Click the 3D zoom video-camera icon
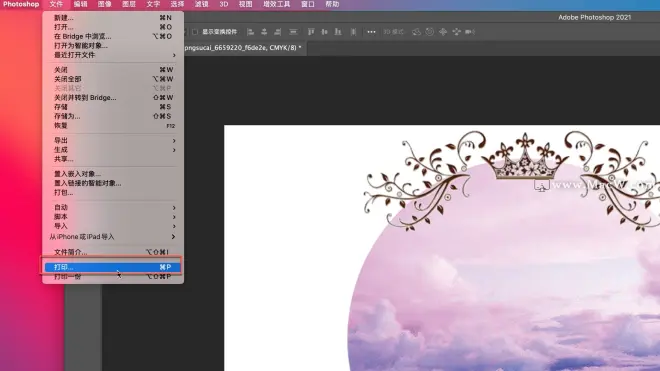The height and width of the screenshot is (371, 660). click(470, 32)
